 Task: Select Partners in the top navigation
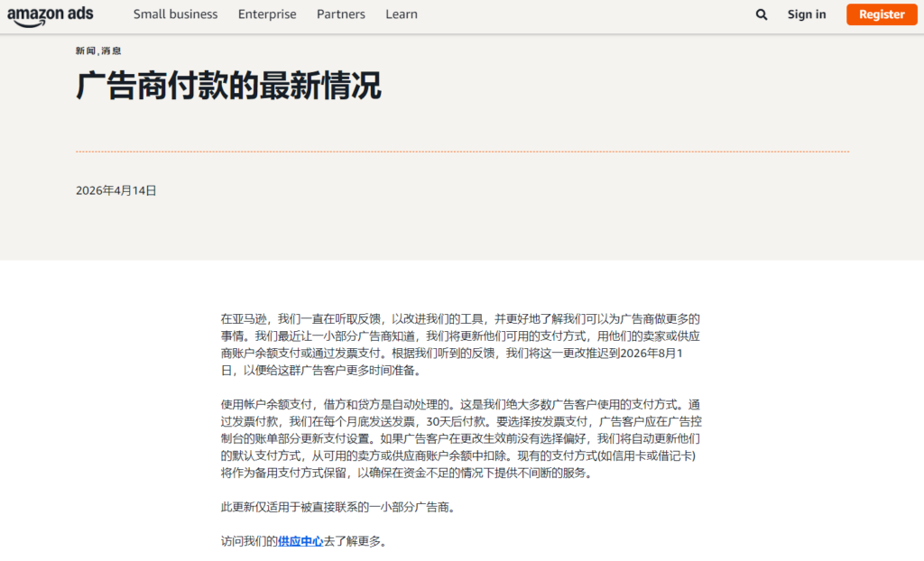click(x=341, y=14)
